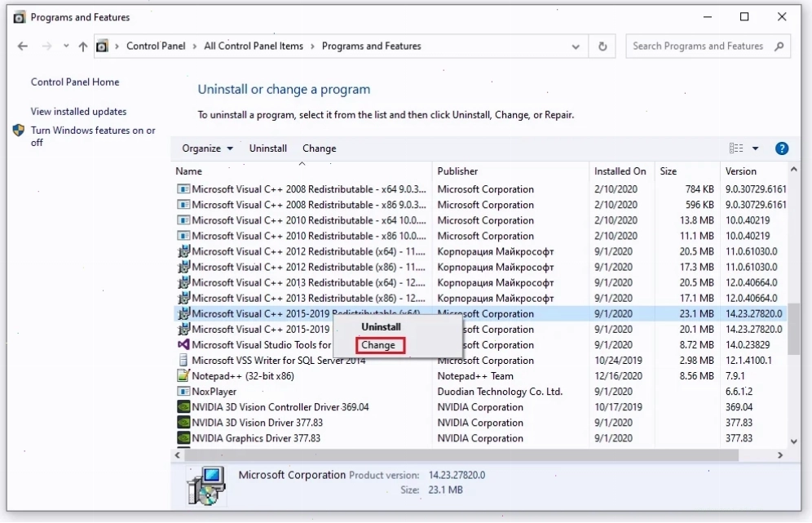Click the address bar Programs icon
The height and width of the screenshot is (523, 812).
[103, 47]
